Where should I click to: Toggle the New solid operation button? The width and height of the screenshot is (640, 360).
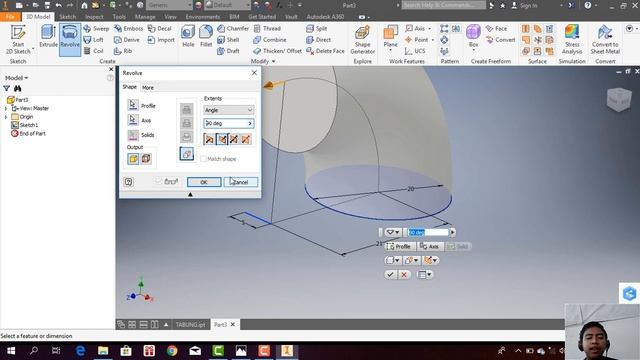(x=187, y=154)
